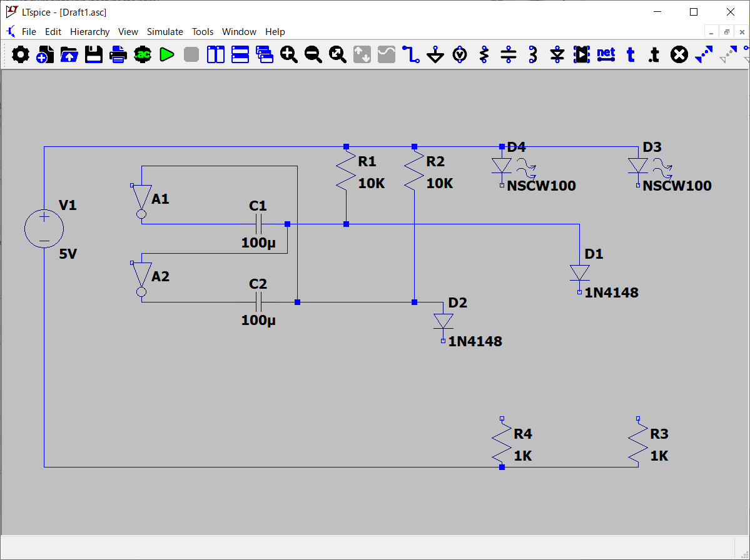Click the SPICE directive (.t) icon
Viewport: 750px width, 560px height.
pyautogui.click(x=654, y=55)
